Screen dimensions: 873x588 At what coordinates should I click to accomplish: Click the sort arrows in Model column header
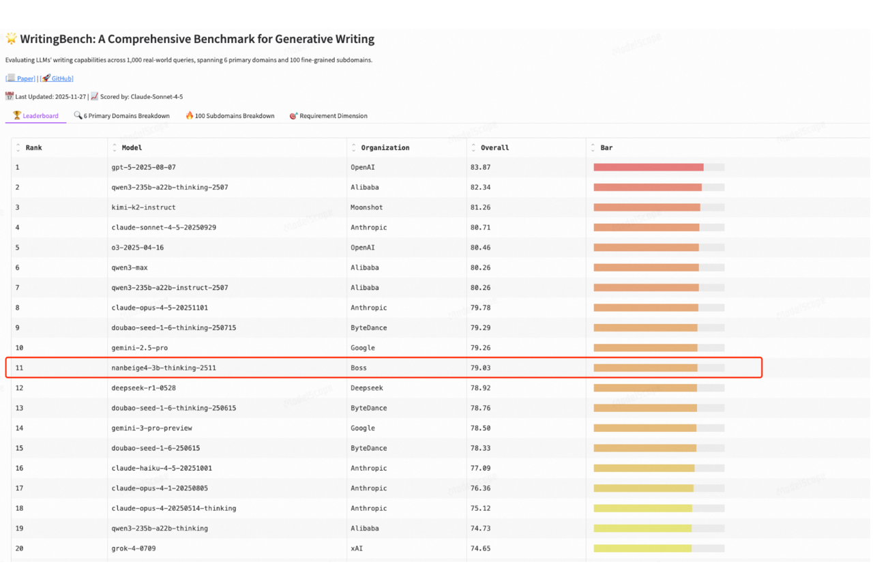click(115, 147)
